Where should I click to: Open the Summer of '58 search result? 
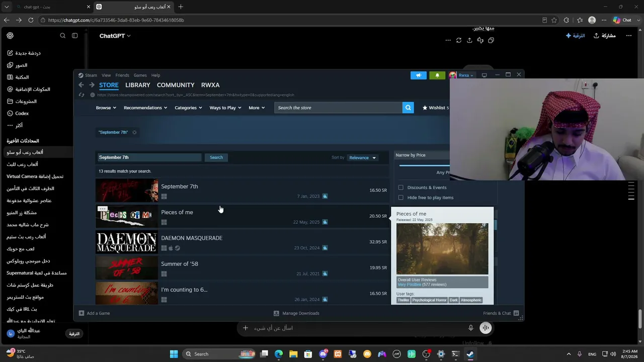(242, 268)
